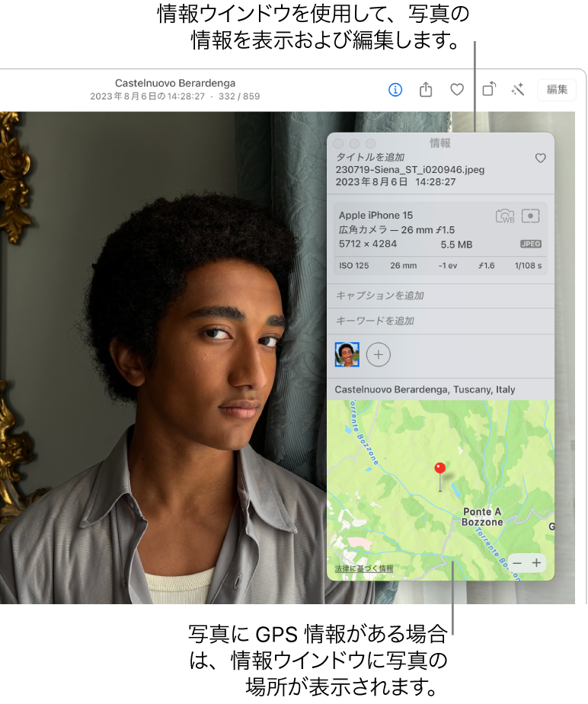Click the Info (i) toolbar button
Viewport: 588px width, 704px height.
(395, 90)
